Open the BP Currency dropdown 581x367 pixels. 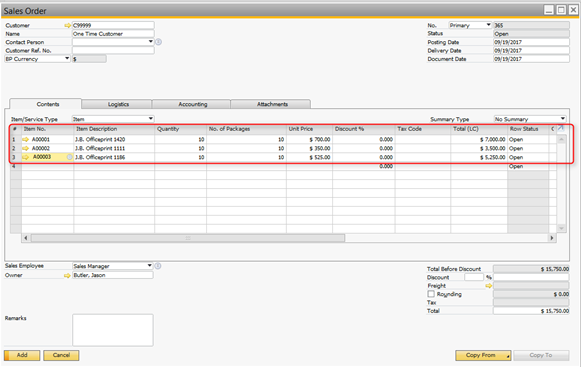click(67, 59)
